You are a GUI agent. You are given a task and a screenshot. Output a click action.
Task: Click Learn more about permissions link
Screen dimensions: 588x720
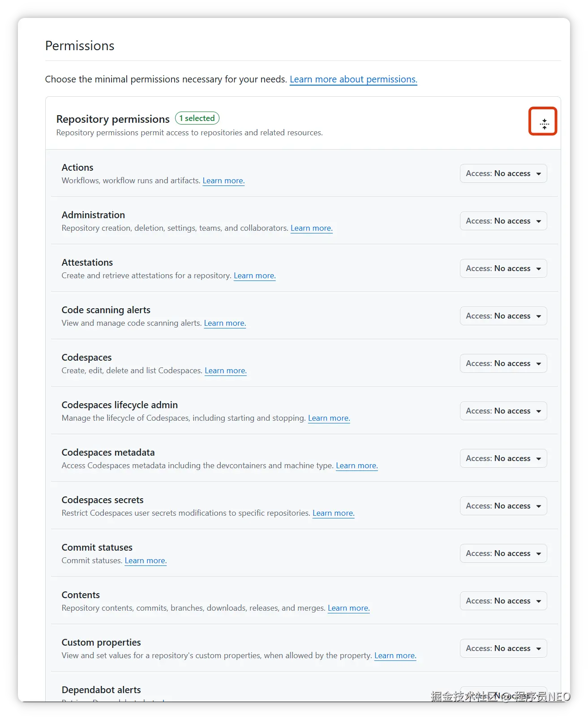(353, 79)
